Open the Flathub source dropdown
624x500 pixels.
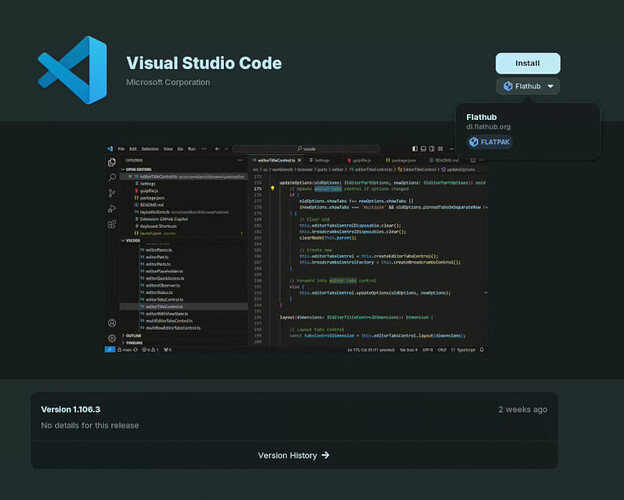(x=528, y=86)
